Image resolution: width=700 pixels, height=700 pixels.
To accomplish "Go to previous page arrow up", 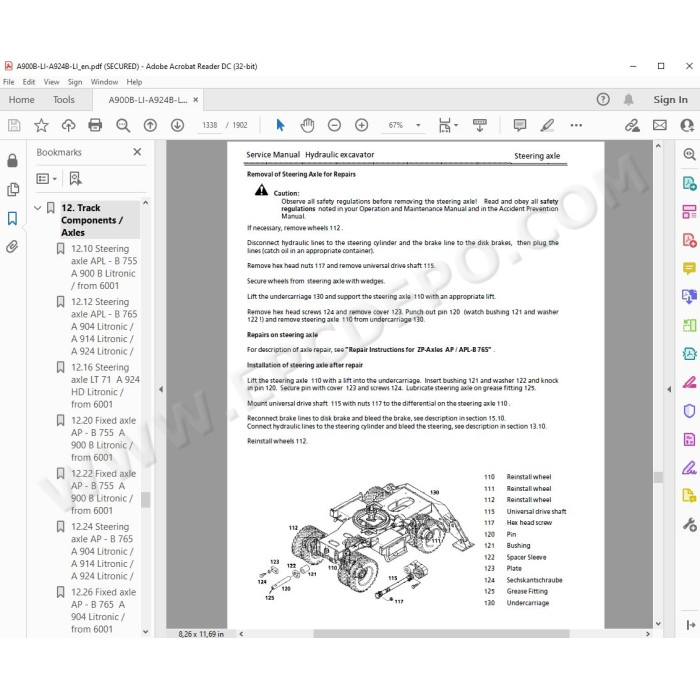I will (150, 125).
